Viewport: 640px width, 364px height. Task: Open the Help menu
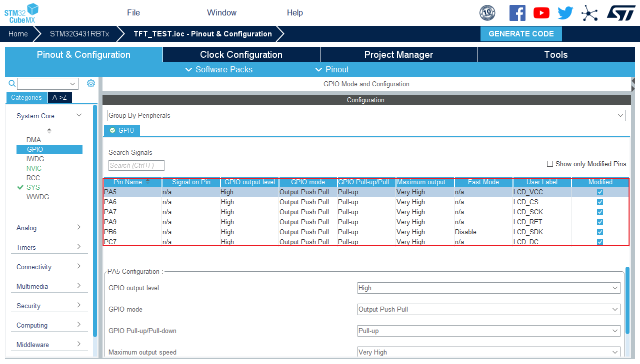coord(294,12)
